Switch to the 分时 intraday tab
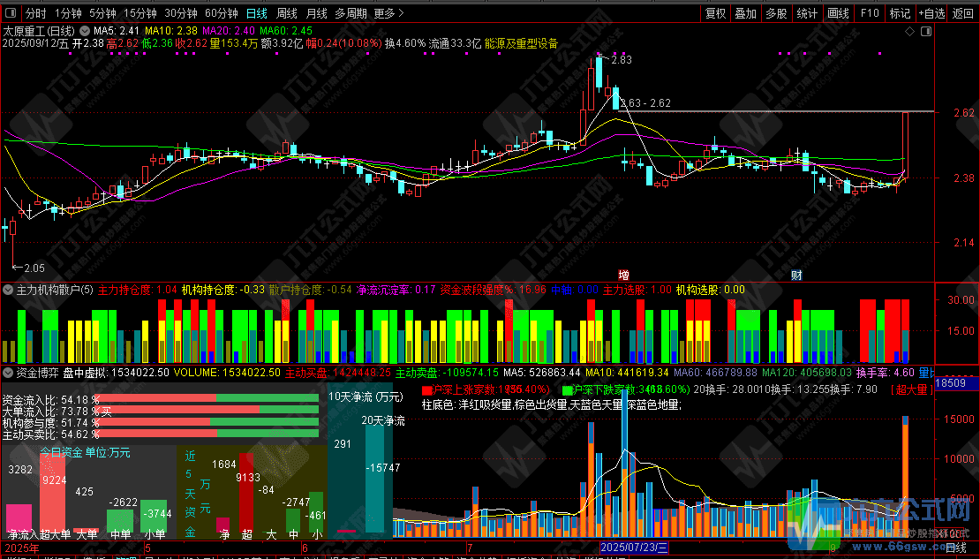The height and width of the screenshot is (559, 980). point(35,13)
